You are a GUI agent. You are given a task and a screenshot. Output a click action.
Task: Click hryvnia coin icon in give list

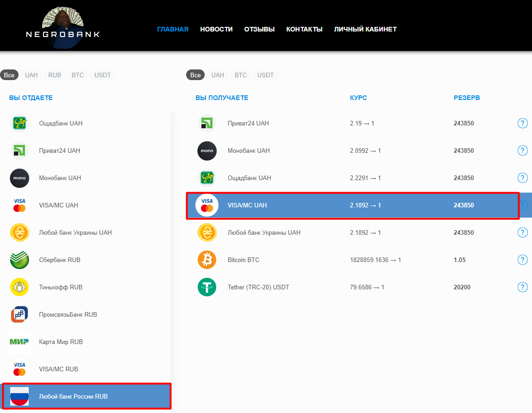click(x=20, y=233)
